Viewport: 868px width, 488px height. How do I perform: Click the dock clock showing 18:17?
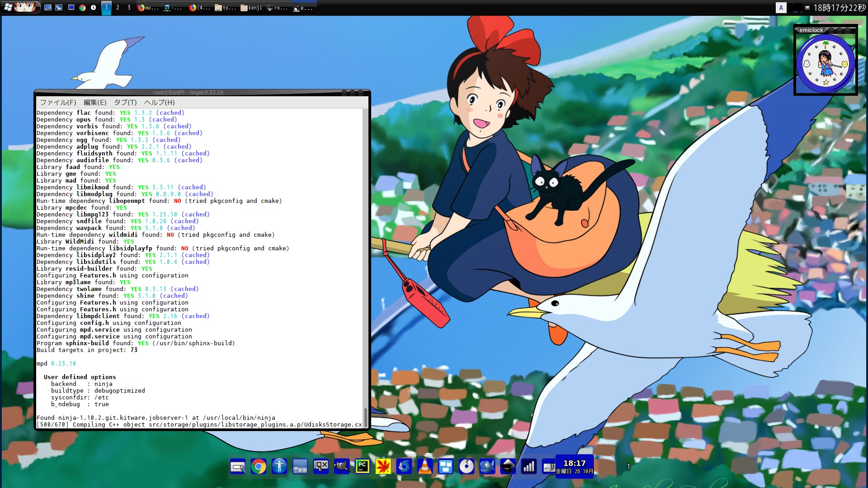coord(574,466)
